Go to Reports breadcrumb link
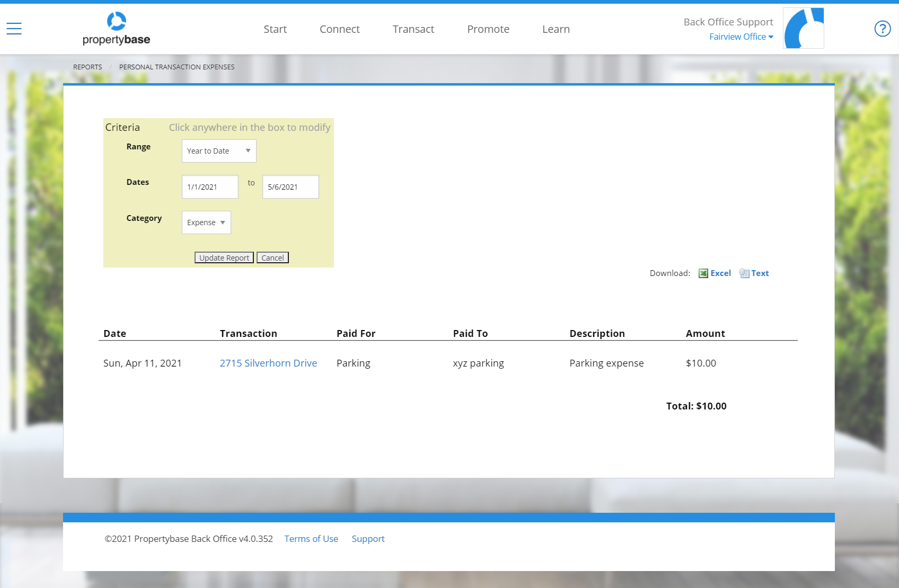The width and height of the screenshot is (899, 588). click(x=87, y=67)
